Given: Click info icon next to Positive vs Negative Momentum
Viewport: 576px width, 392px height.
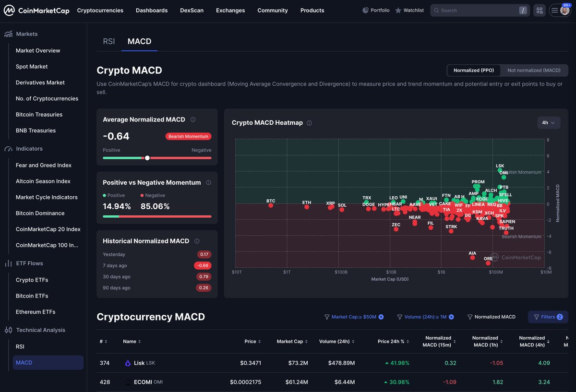Looking at the screenshot, I should [x=208, y=182].
